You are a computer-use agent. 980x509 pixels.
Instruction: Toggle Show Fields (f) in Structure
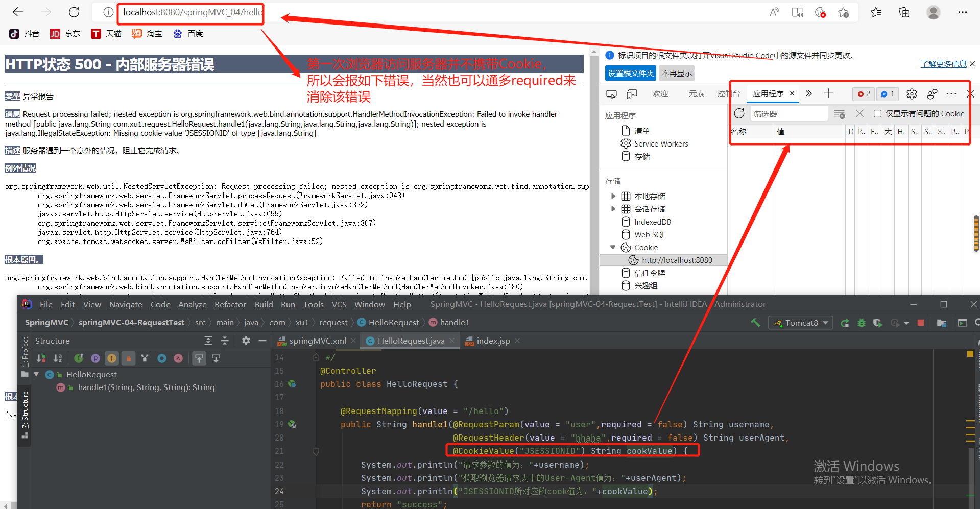pos(112,358)
